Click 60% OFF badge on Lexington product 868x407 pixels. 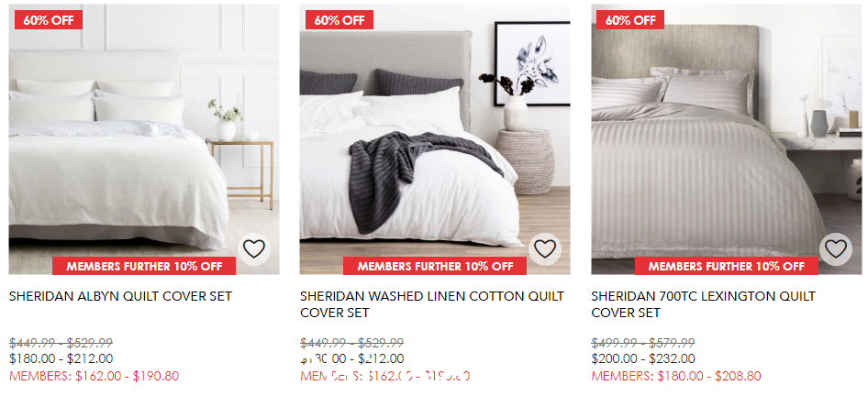(x=630, y=20)
